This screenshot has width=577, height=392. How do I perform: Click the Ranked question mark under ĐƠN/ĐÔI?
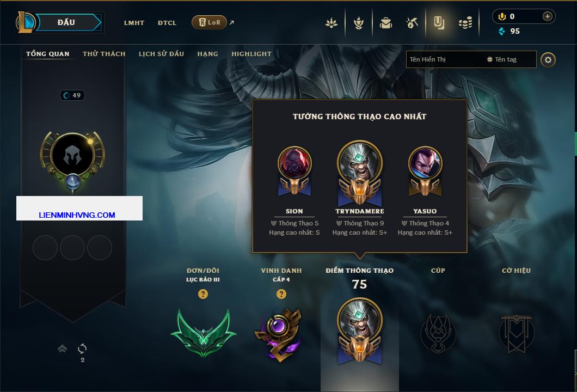(x=202, y=293)
